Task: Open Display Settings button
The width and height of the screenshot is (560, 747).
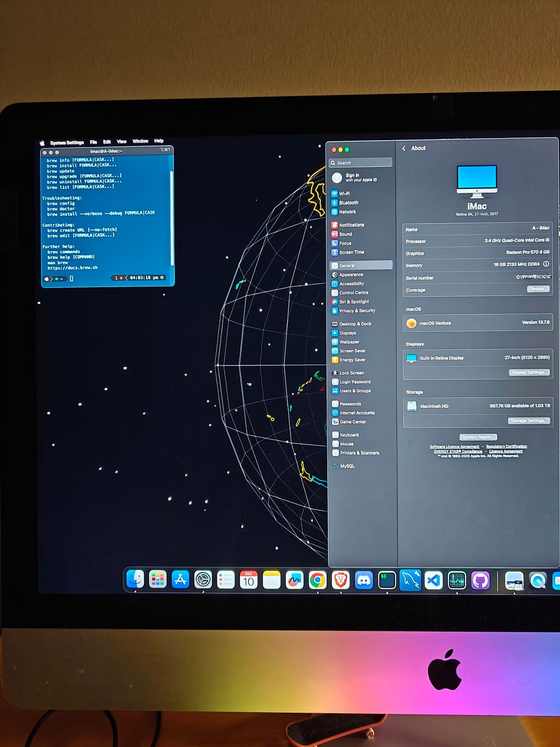Action: (529, 372)
